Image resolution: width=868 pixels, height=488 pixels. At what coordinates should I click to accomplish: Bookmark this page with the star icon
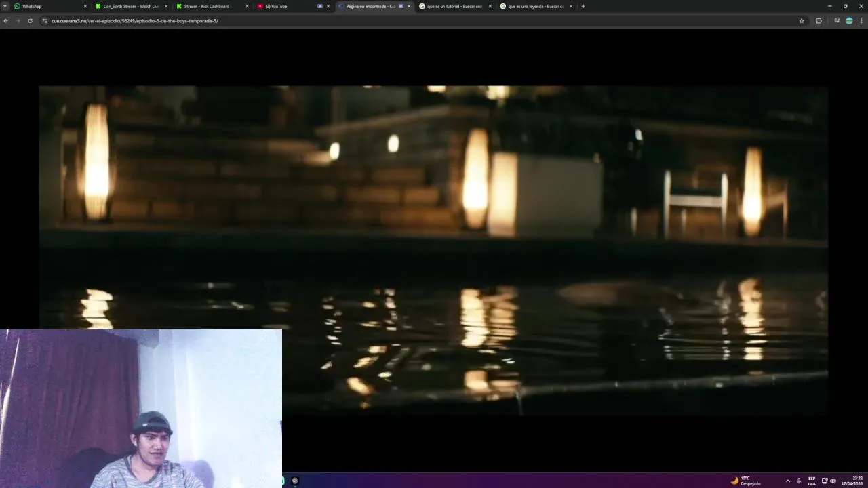(802, 21)
